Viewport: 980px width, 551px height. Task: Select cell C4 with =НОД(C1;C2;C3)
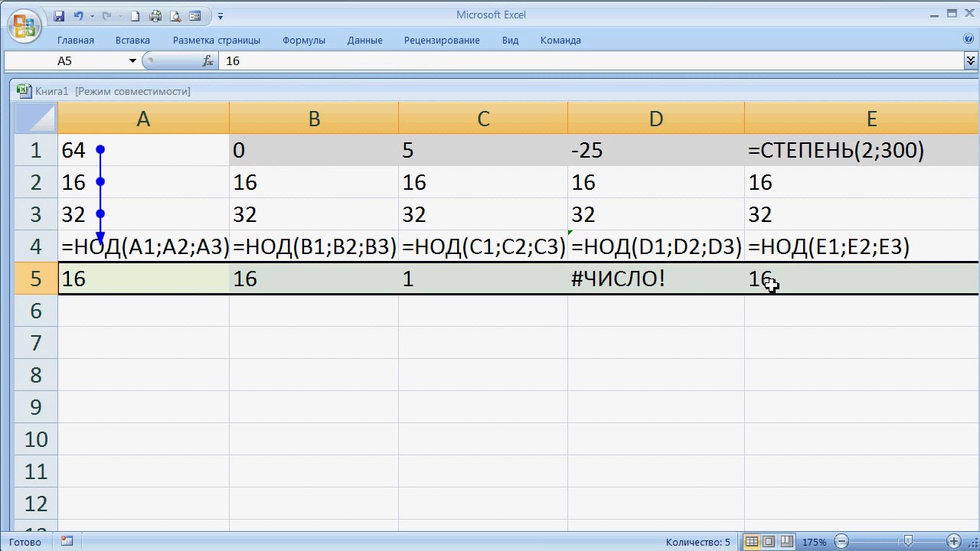click(483, 246)
